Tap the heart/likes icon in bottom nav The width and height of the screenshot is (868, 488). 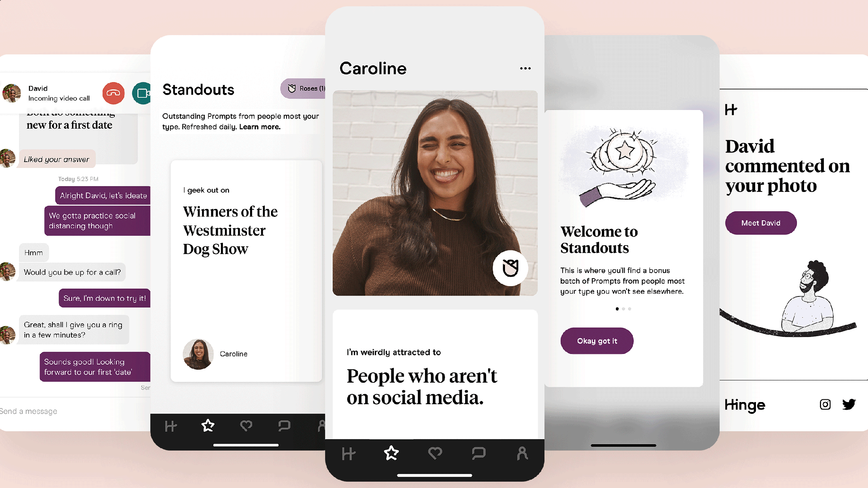click(x=435, y=452)
